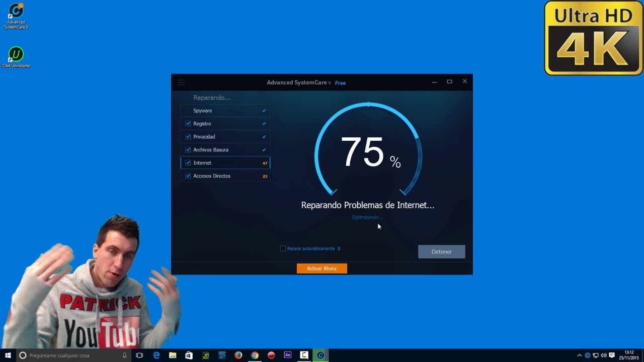The image size is (644, 362).
Task: Click the Detener button
Action: coord(442,251)
